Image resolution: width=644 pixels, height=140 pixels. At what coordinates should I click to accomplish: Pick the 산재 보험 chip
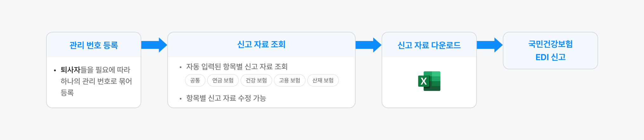tap(323, 80)
